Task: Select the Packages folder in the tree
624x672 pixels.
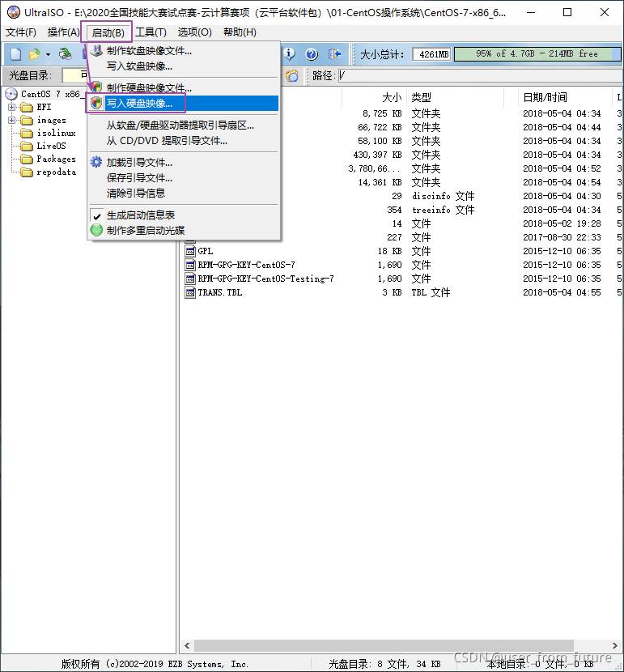Action: 56,159
